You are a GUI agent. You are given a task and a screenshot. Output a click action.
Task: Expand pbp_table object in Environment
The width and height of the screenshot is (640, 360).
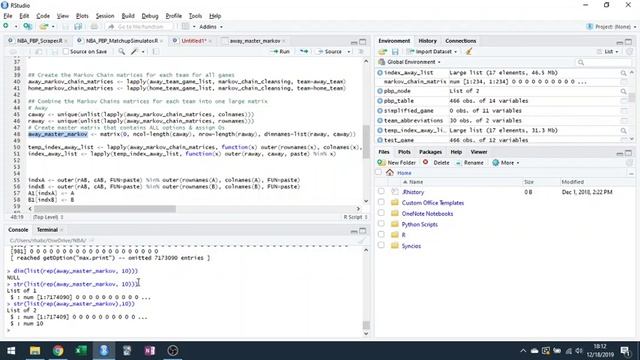tap(380, 101)
